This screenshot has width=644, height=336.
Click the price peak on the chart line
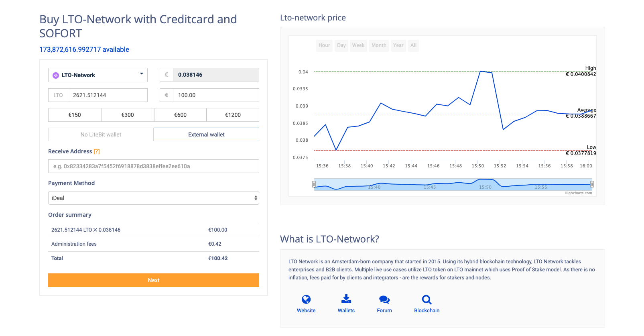(480, 71)
